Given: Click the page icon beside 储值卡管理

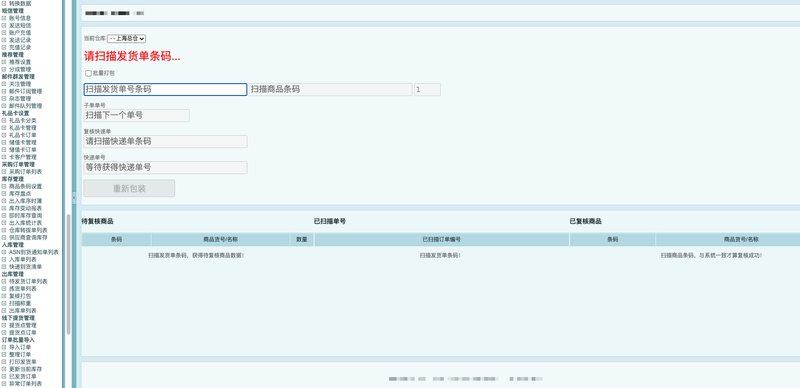Looking at the screenshot, I should click(x=4, y=142).
